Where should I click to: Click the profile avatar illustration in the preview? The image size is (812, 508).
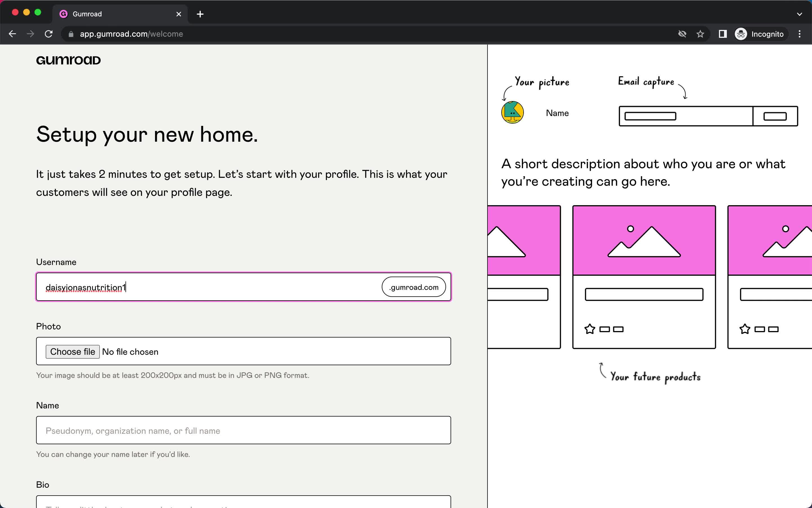[512, 113]
